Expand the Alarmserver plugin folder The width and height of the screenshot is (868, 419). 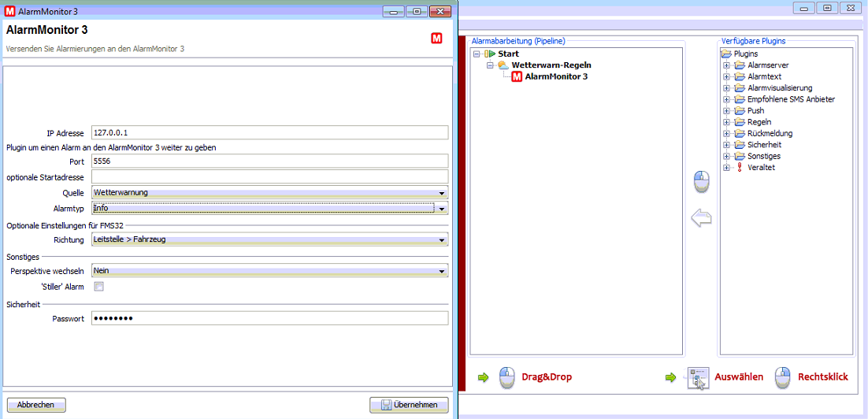tap(727, 65)
